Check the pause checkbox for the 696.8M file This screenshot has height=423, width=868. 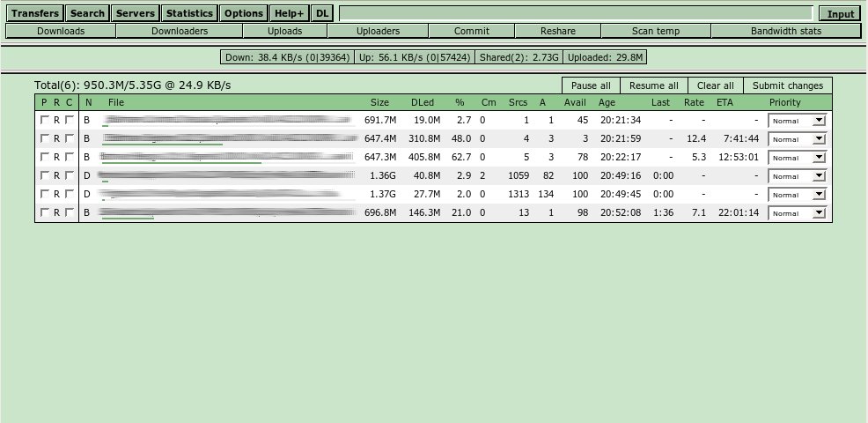(45, 212)
